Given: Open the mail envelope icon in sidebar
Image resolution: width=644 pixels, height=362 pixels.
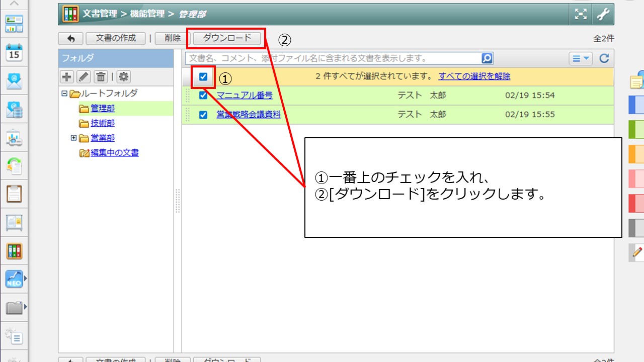Looking at the screenshot, I should pos(14,81).
